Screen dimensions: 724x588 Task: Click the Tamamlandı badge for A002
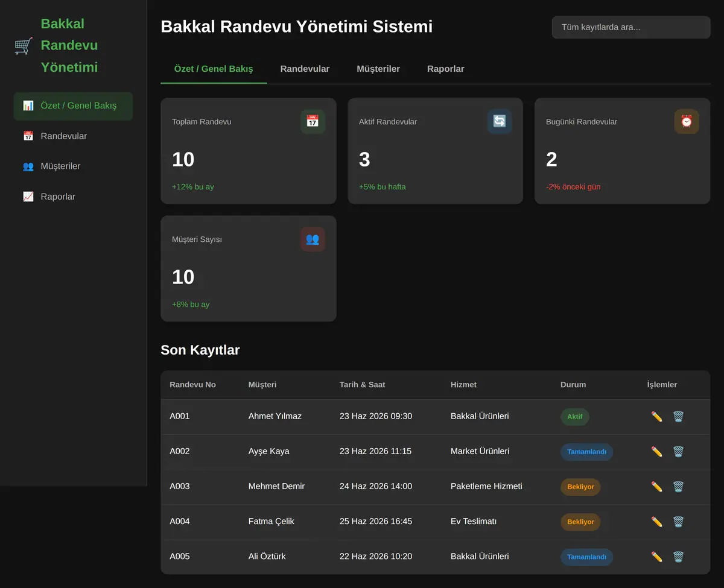[586, 452]
